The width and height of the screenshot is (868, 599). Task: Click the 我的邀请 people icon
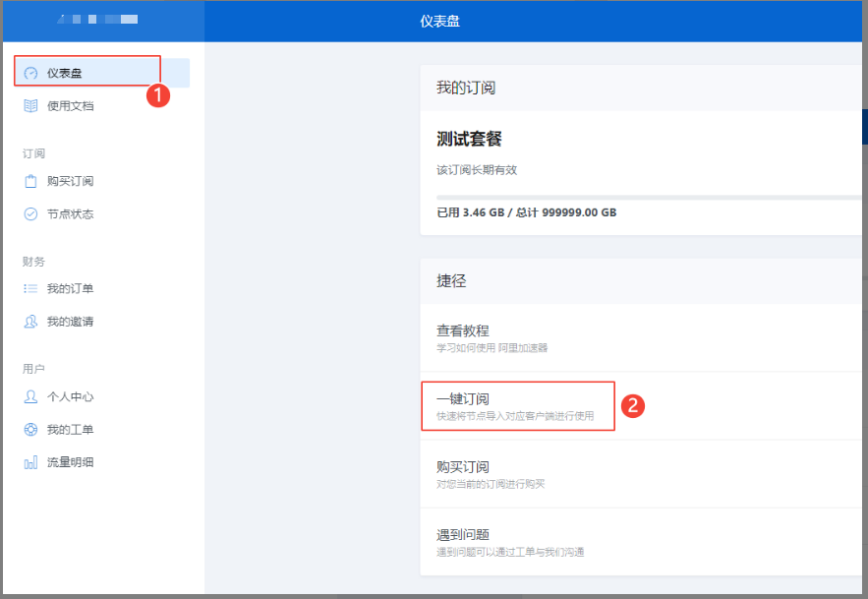[x=30, y=322]
